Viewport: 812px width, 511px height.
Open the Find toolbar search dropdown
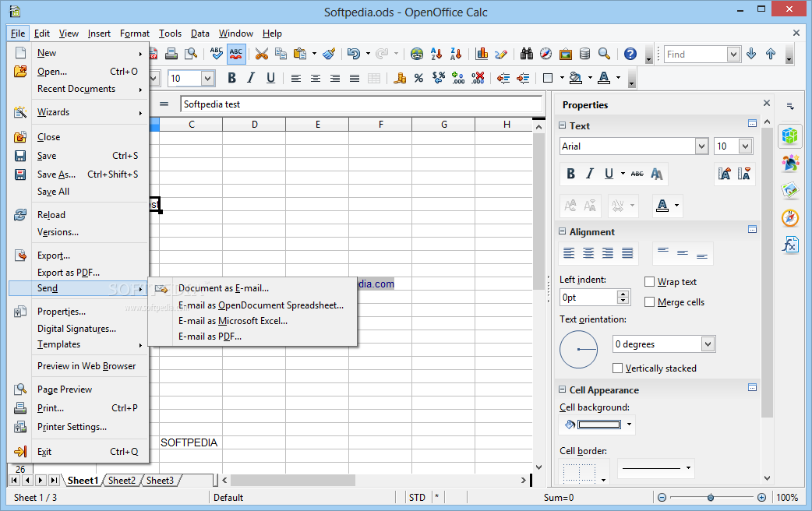click(733, 54)
